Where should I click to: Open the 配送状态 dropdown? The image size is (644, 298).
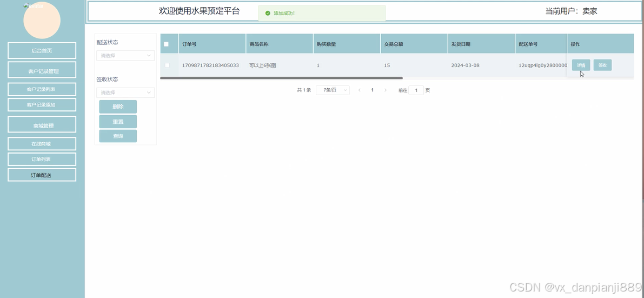click(125, 56)
